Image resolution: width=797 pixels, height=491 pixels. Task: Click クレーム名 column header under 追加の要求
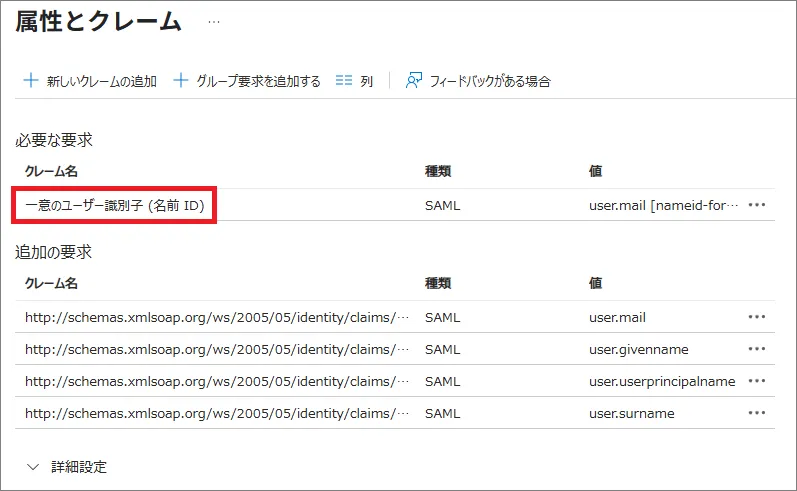(x=51, y=283)
